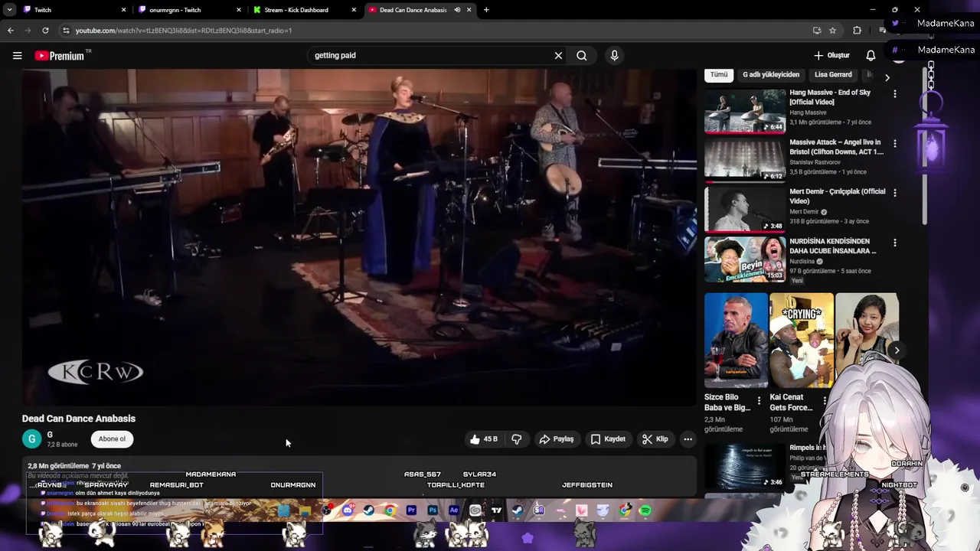Go back with the browser back arrow
Screen dimensions: 980x551
(x=10, y=31)
